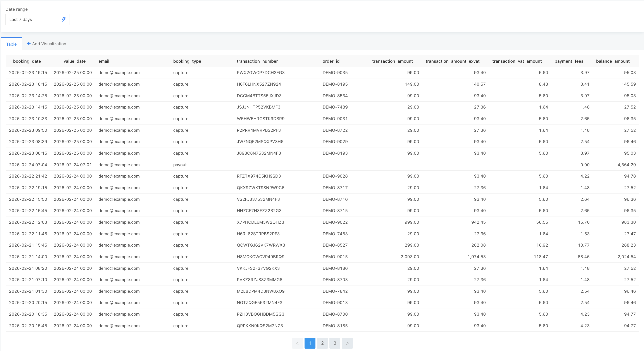644x351 pixels.
Task: Go to next page arrow
Action: [347, 343]
